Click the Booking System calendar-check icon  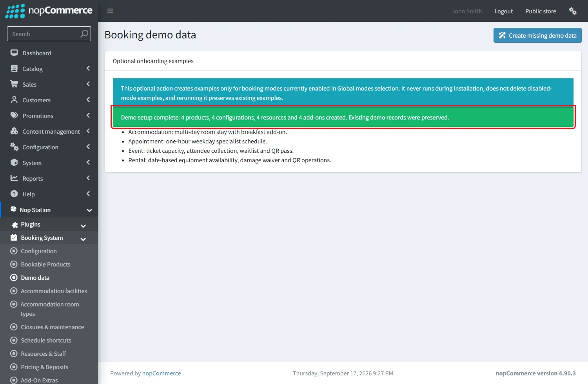[x=14, y=237]
